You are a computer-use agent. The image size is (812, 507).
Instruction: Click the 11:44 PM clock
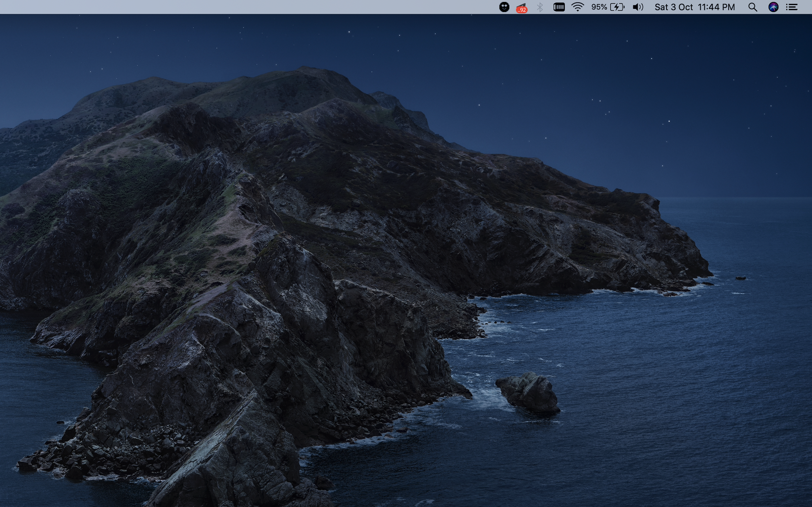coord(717,7)
